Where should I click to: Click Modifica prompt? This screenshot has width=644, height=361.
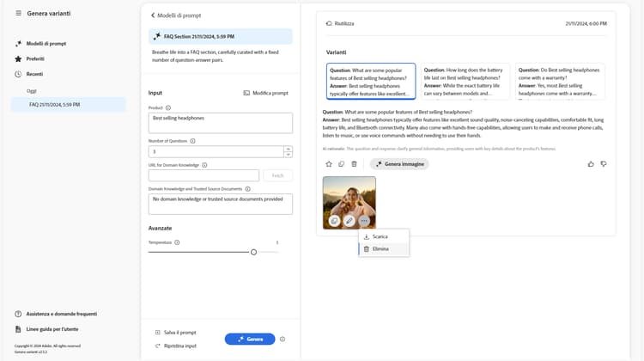[x=266, y=93]
